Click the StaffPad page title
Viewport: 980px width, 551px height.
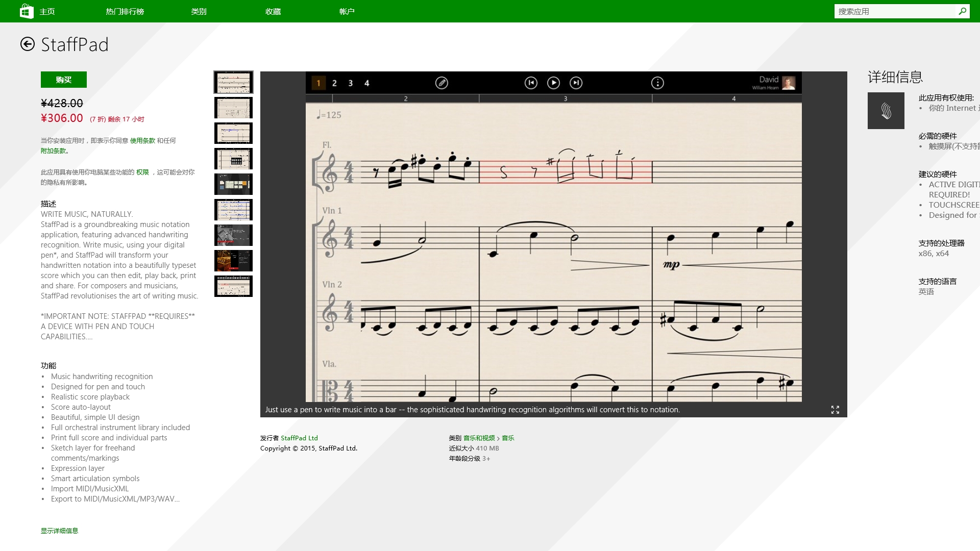pyautogui.click(x=75, y=44)
